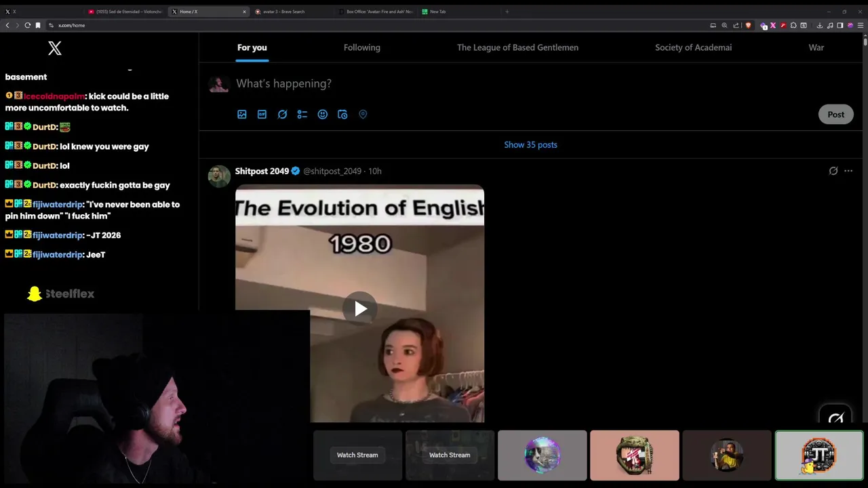Open the screen cast icon in address bar

click(713, 25)
